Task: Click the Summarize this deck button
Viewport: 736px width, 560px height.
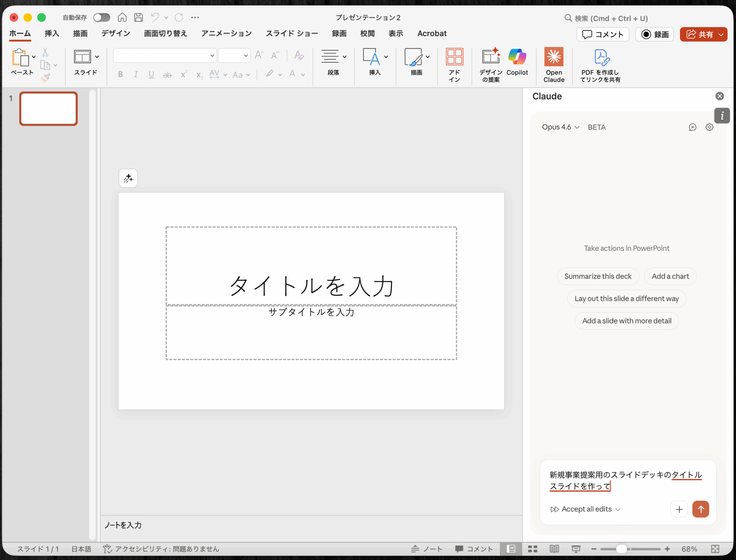Action: pyautogui.click(x=598, y=276)
